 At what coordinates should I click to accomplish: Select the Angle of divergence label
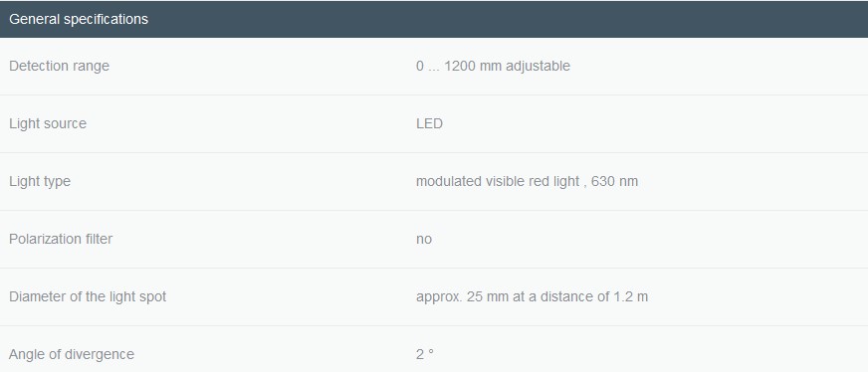pyautogui.click(x=72, y=354)
